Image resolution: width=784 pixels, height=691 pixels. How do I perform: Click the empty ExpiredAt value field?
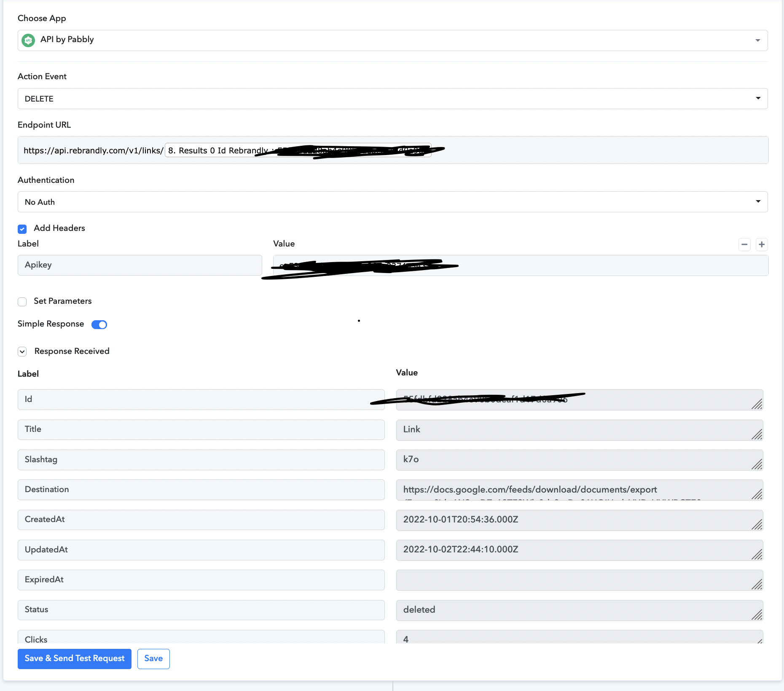point(580,580)
